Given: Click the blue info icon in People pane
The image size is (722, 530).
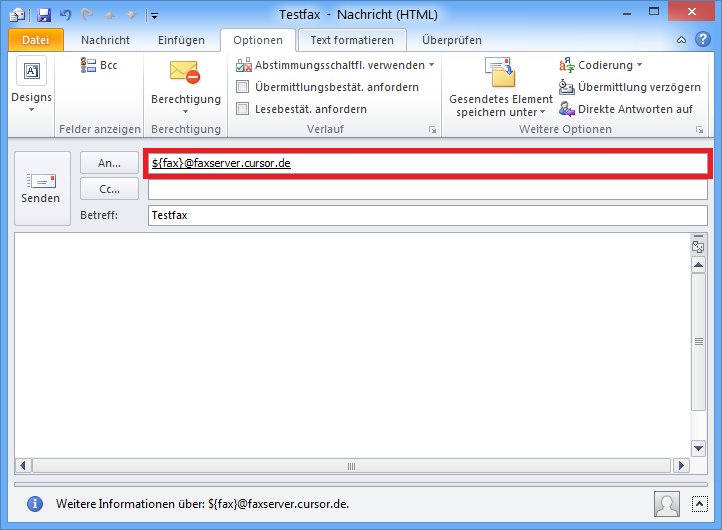Looking at the screenshot, I should (35, 504).
